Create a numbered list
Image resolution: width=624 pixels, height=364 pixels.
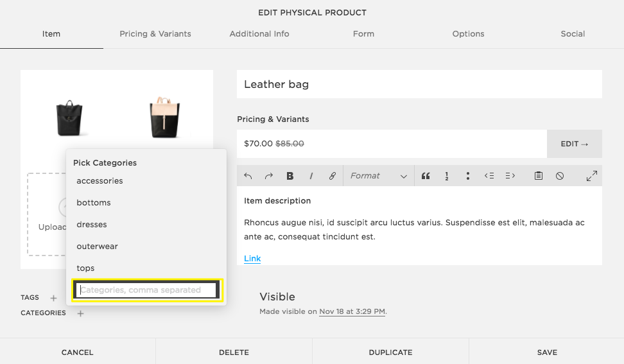pos(446,176)
